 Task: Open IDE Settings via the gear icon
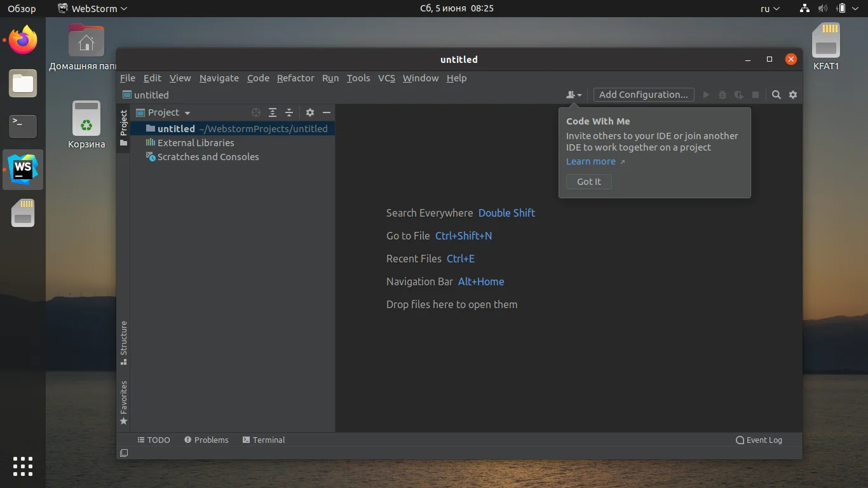(x=792, y=94)
